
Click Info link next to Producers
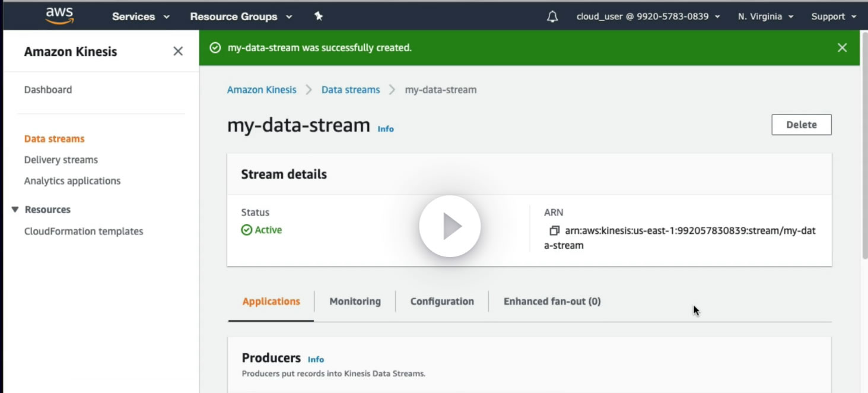click(x=316, y=359)
